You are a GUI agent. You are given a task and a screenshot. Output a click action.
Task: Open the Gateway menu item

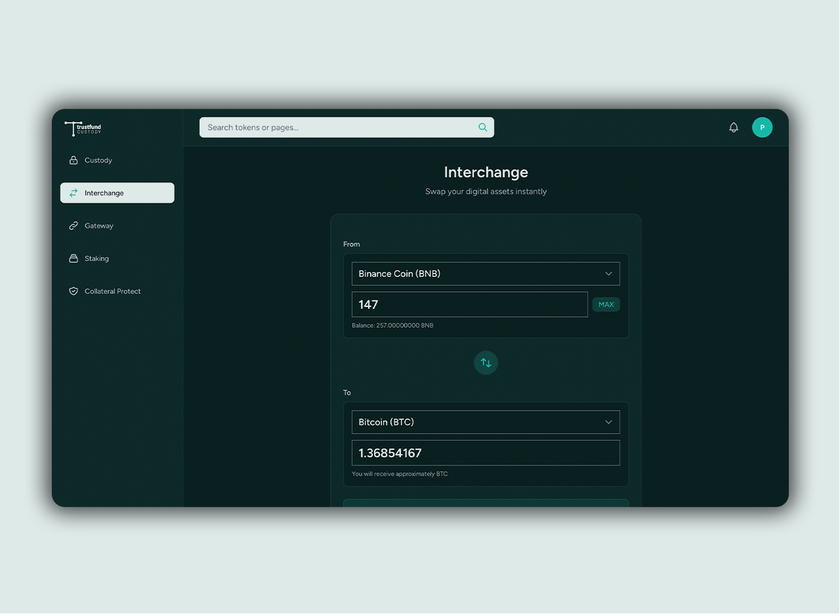click(99, 226)
